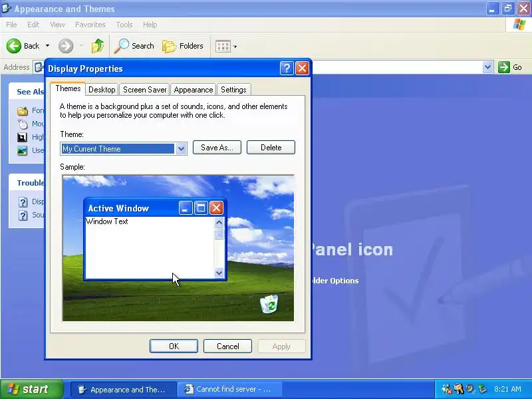Screen dimensions: 532x399
Task: Switch to the Settings tab
Action: [x=233, y=90]
